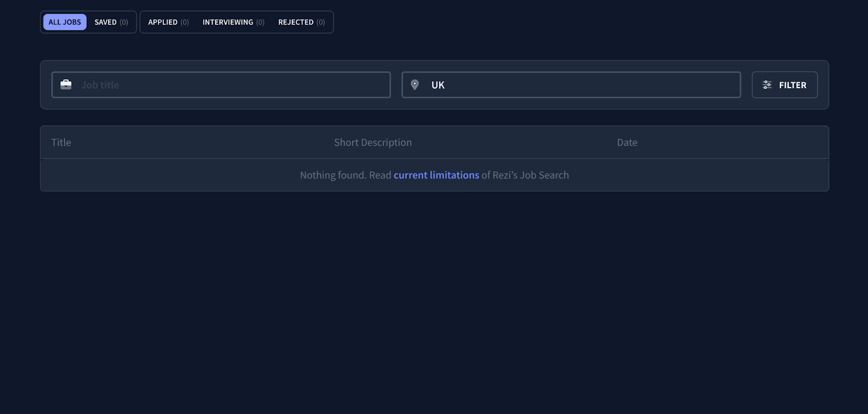Switch to the Saved tab
Screen dimensions: 868x414
pyautogui.click(x=111, y=22)
